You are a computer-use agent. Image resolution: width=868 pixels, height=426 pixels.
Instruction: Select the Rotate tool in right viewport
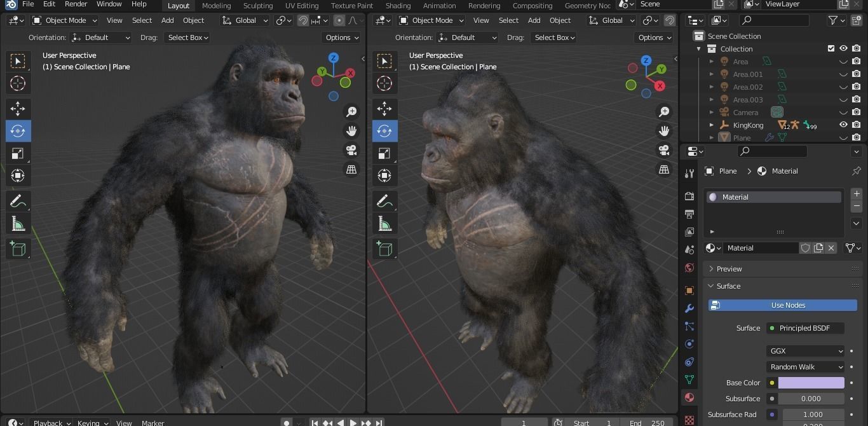pos(384,131)
